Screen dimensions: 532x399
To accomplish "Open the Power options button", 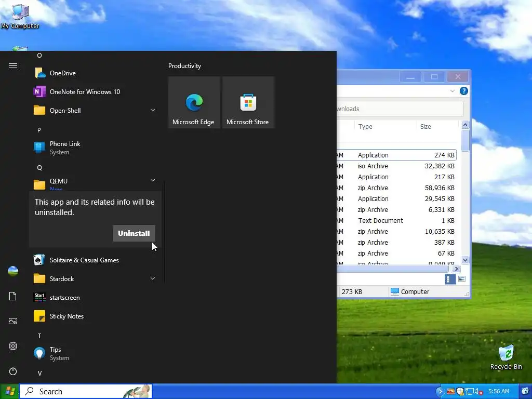I will 13,371.
